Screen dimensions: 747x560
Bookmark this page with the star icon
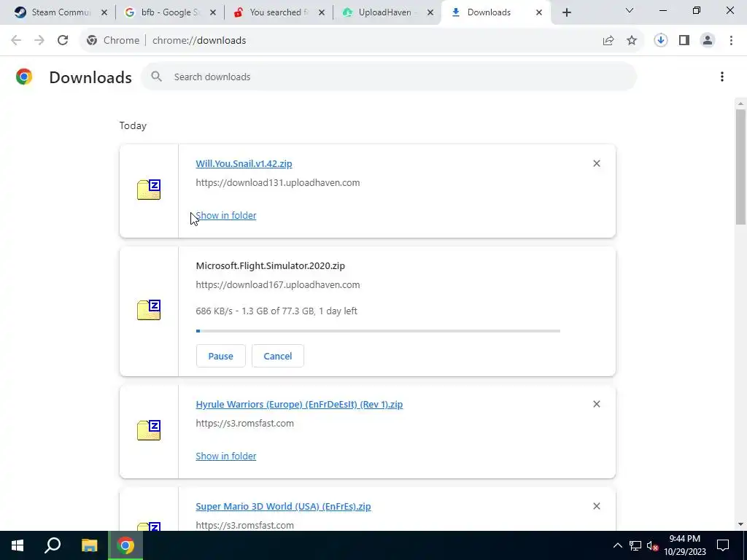(632, 41)
